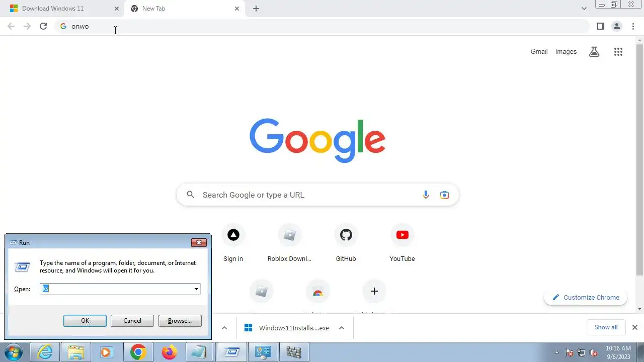This screenshot has height=362, width=644.
Task: Open Windows Explorer folder on taskbar
Action: coord(75,352)
